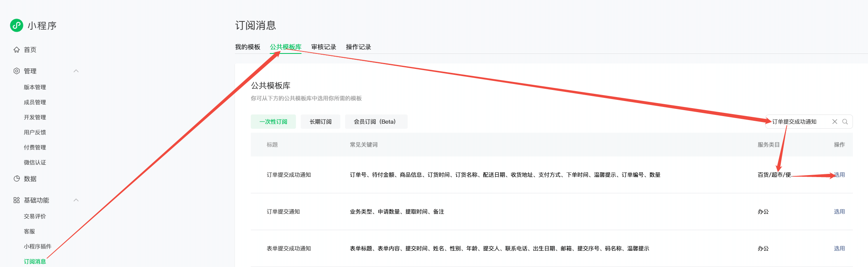Switch to 长期订阅 filter
Image resolution: width=868 pixels, height=267 pixels.
click(320, 122)
